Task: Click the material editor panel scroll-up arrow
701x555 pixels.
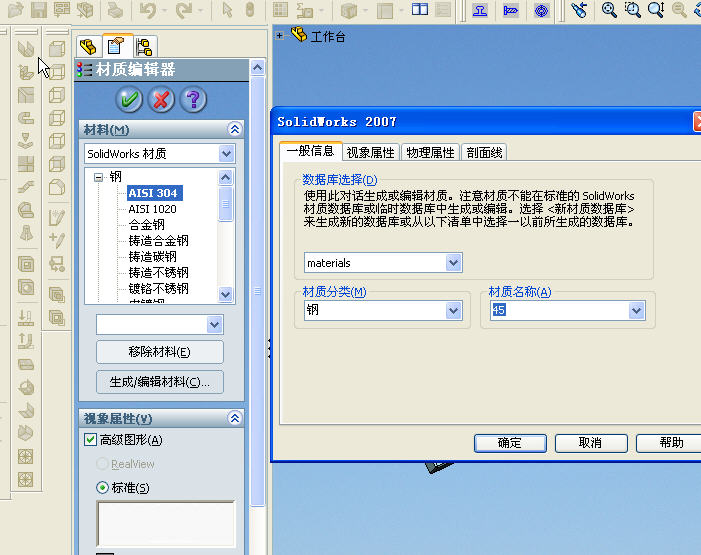Action: [x=258, y=68]
